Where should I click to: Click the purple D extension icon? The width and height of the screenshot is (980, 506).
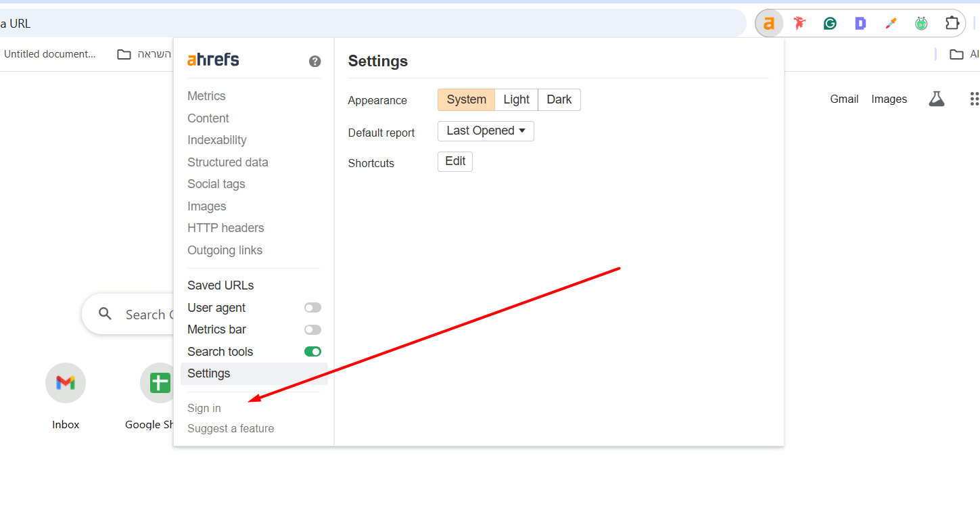point(860,24)
